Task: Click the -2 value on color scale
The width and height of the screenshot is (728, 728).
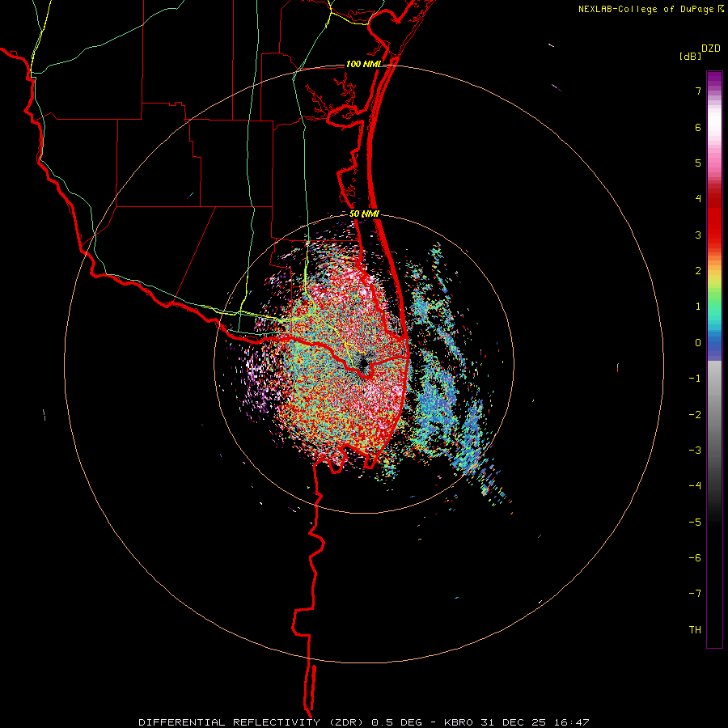Action: (695, 415)
